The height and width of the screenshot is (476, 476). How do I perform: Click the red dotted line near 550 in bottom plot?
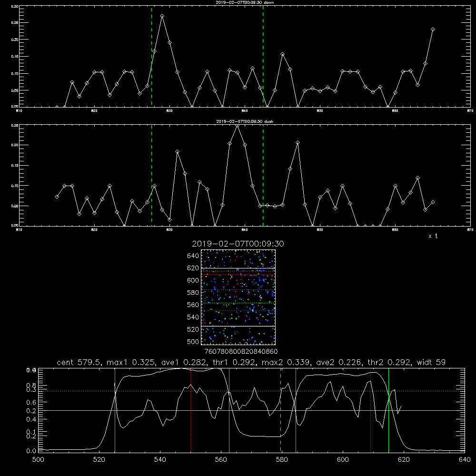[x=191, y=410]
